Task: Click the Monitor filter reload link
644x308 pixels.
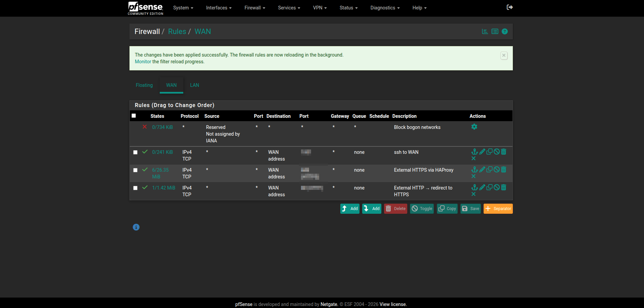Action: coord(143,62)
